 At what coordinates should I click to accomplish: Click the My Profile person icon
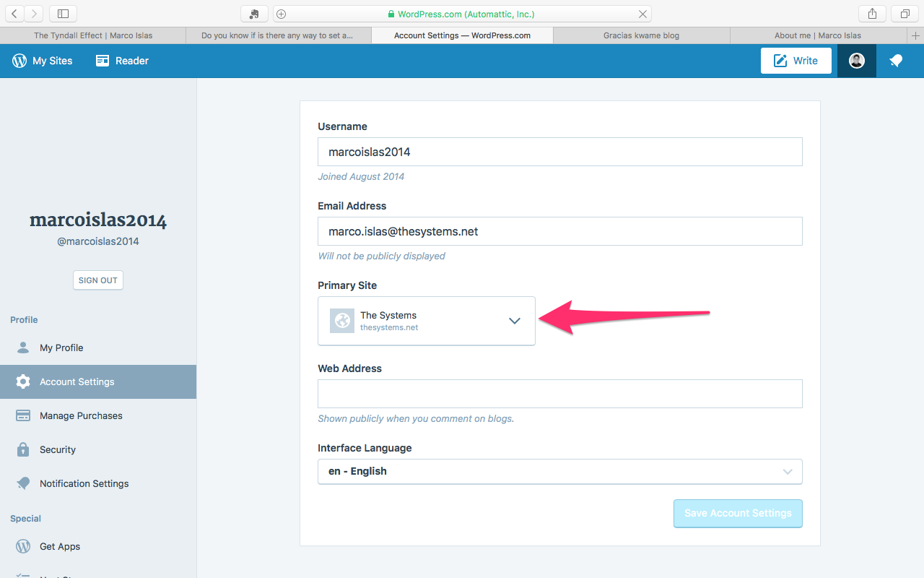(23, 348)
